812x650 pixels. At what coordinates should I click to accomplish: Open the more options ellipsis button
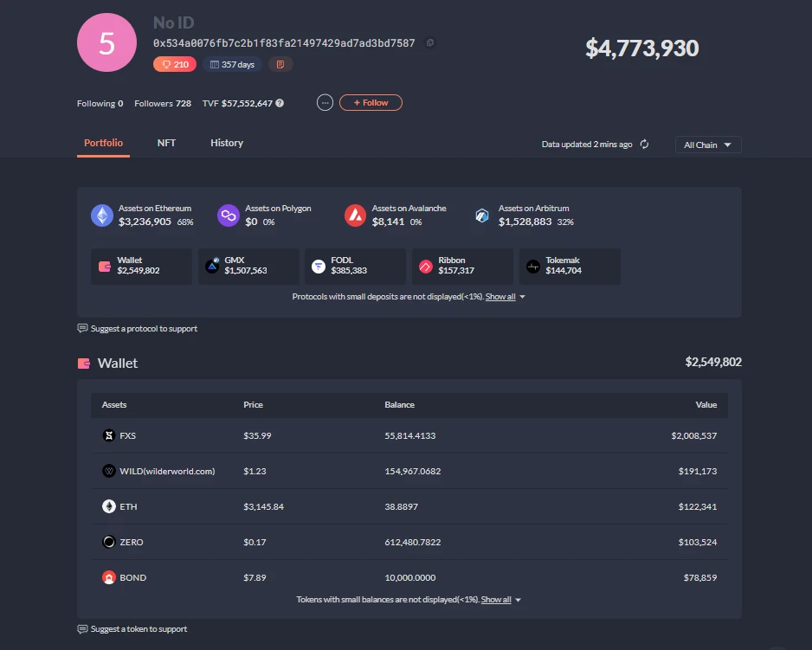[x=325, y=102]
